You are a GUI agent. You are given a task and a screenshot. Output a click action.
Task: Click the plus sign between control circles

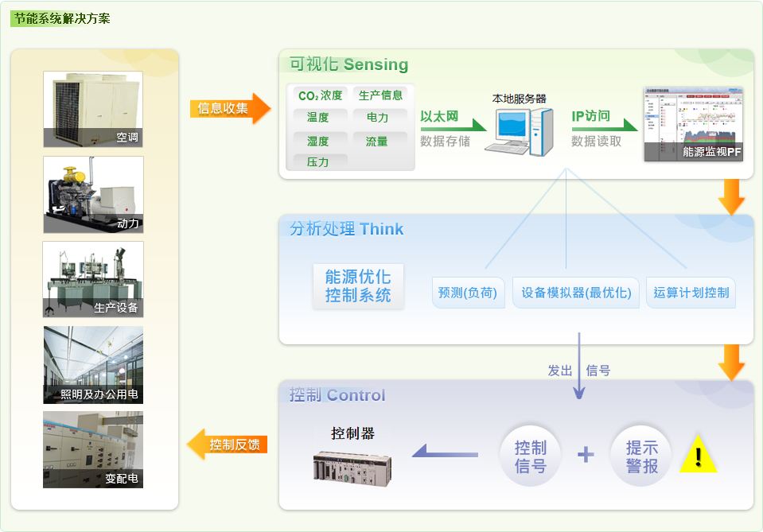click(586, 454)
